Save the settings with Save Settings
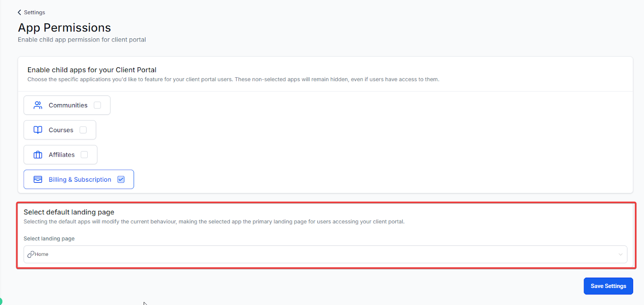 (608, 286)
